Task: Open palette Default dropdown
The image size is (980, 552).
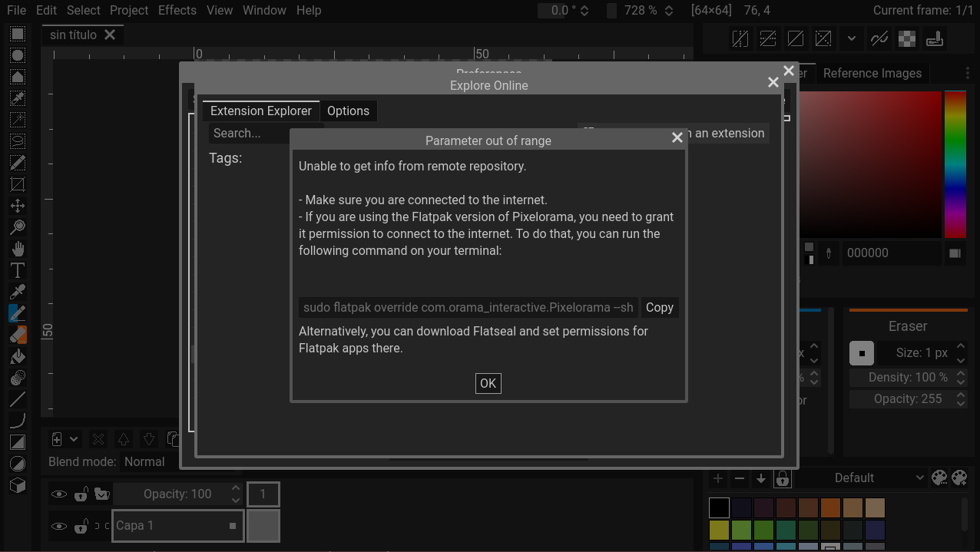Action: 861,478
